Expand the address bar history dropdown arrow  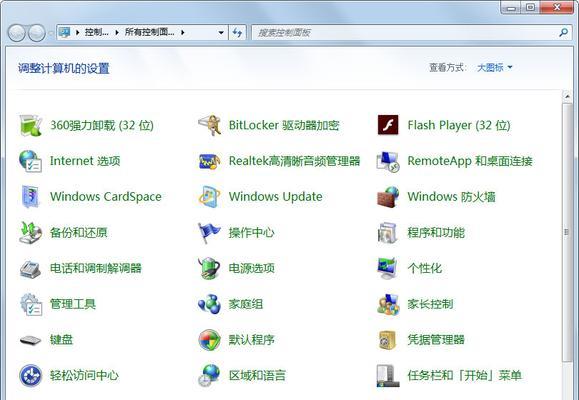click(221, 33)
